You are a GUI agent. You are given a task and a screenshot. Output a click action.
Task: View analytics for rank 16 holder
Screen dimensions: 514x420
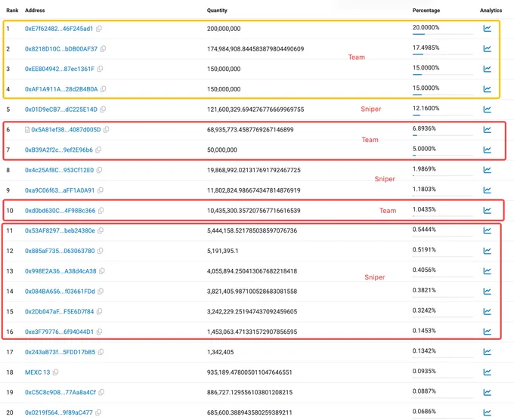tap(487, 331)
